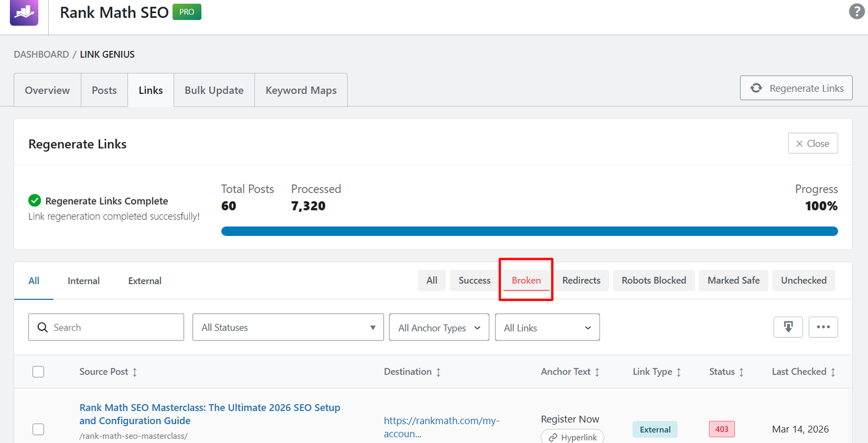Viewport: 868px width, 443px height.
Task: Switch to the Bulk Update tab
Action: 214,91
